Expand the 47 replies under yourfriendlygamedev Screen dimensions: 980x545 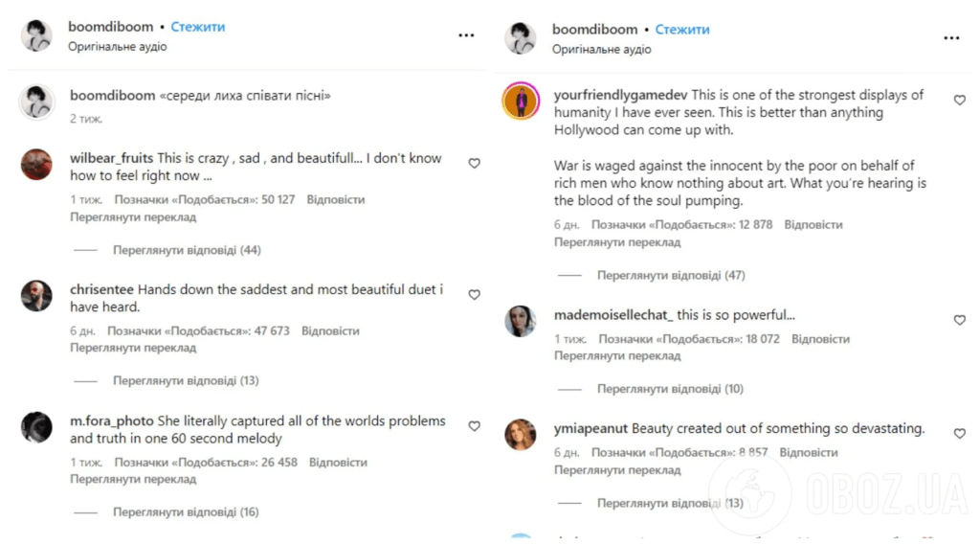pyautogui.click(x=671, y=275)
